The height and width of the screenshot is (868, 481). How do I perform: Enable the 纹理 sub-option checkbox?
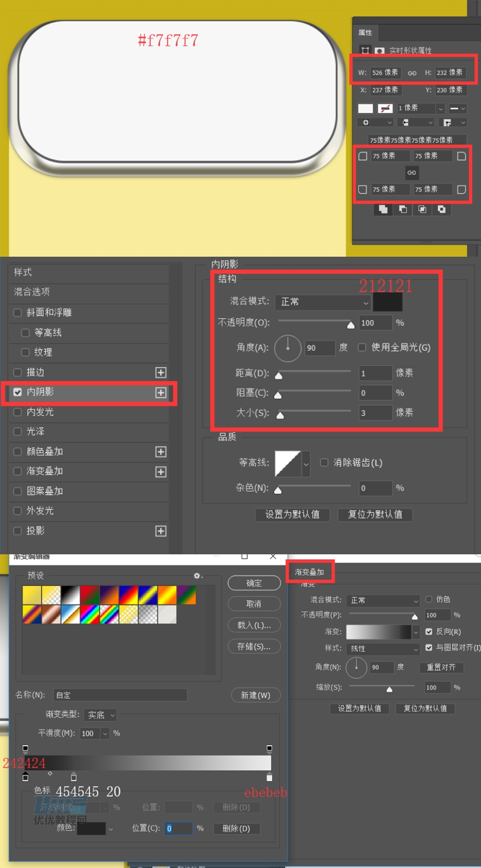click(x=25, y=352)
